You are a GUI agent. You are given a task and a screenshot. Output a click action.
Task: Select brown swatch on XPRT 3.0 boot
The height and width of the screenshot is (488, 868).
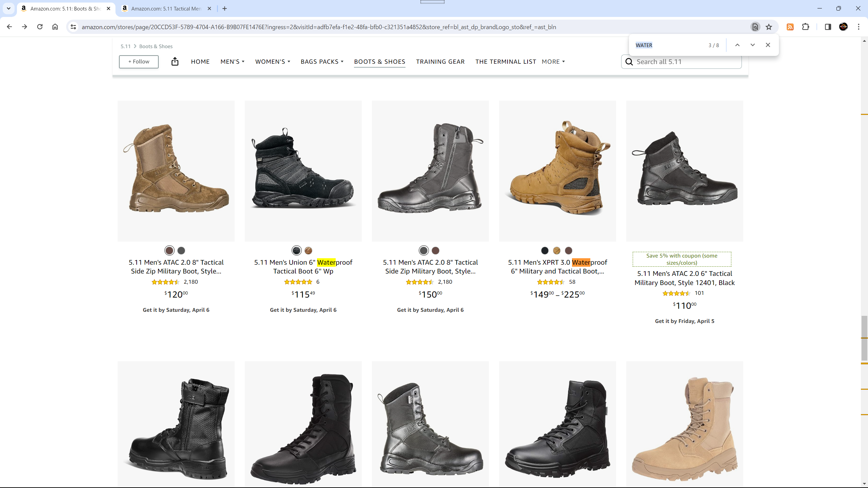coord(569,250)
